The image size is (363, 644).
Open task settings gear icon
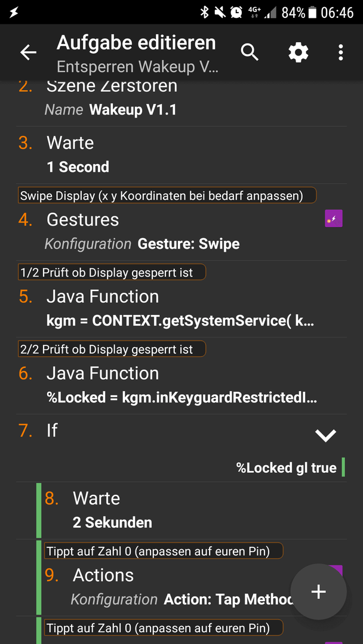298,52
